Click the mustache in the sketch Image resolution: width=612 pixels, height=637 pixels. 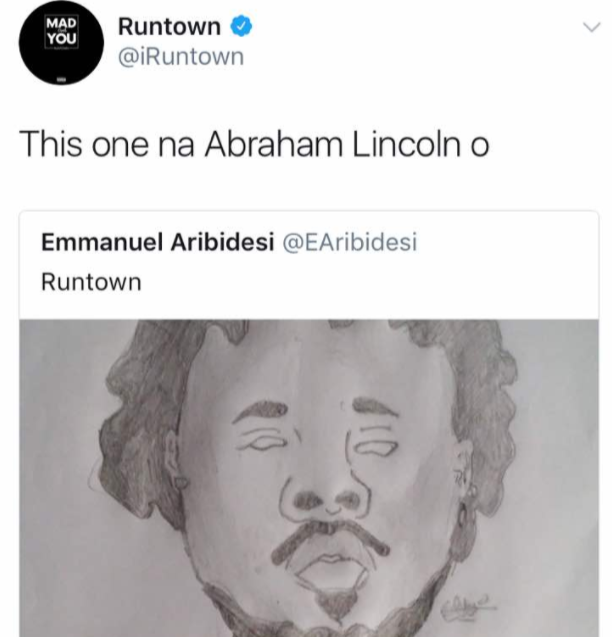coord(330,538)
